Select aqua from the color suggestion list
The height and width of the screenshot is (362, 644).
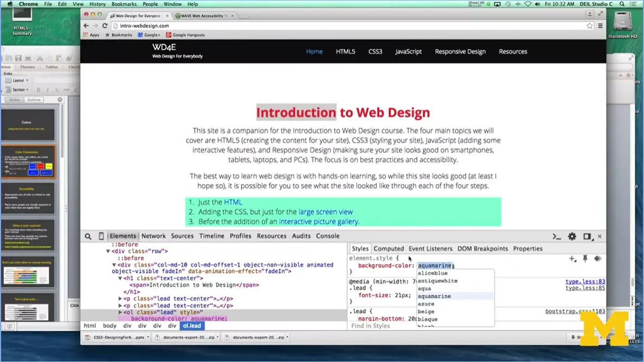(x=426, y=288)
